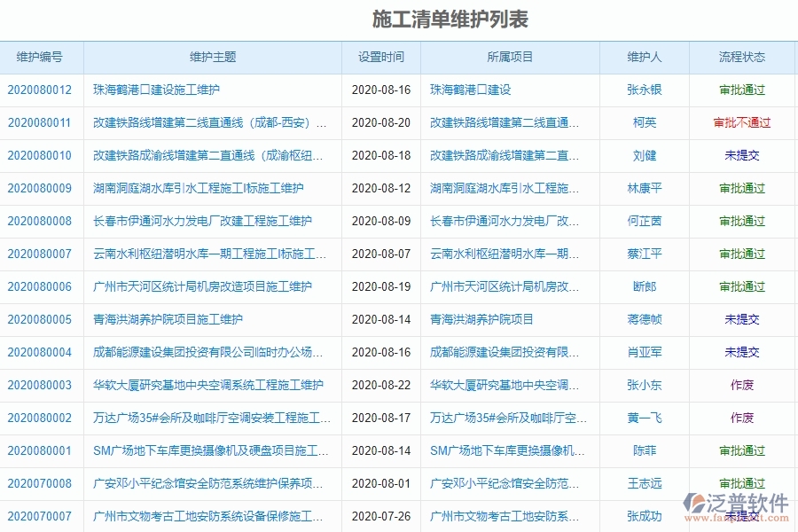The height and width of the screenshot is (532, 798).
Task: Select the 流程状态 column header
Action: [741, 57]
